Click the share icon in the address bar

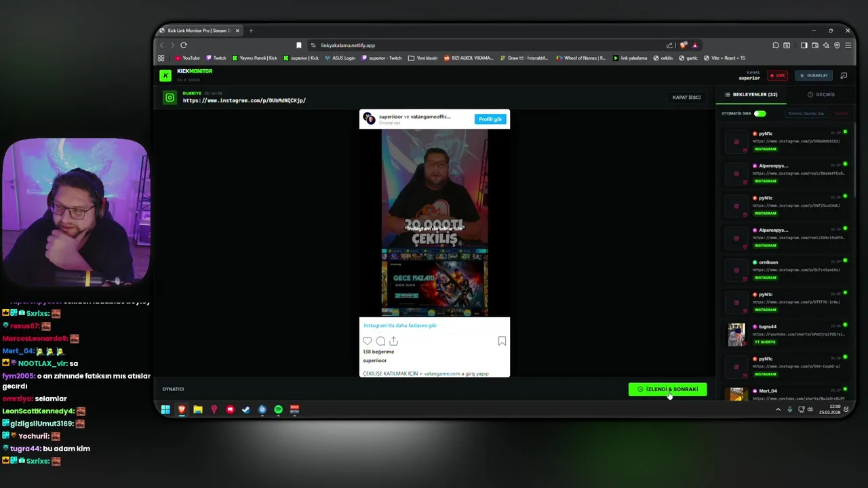[x=669, y=45]
